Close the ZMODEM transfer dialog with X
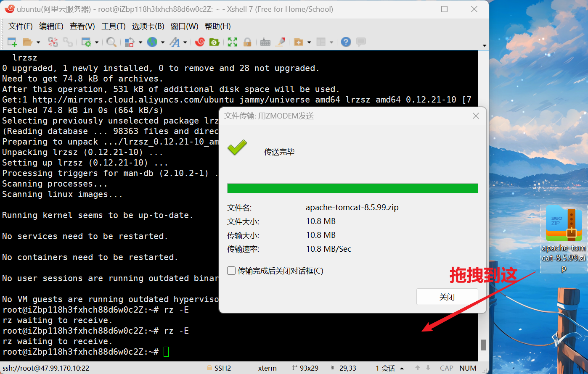 [x=476, y=116]
